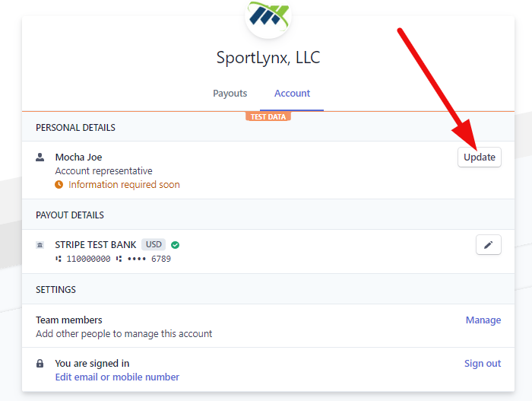Click the routing number icon before 110000000
Viewport: 532px width, 401px height.
59,259
